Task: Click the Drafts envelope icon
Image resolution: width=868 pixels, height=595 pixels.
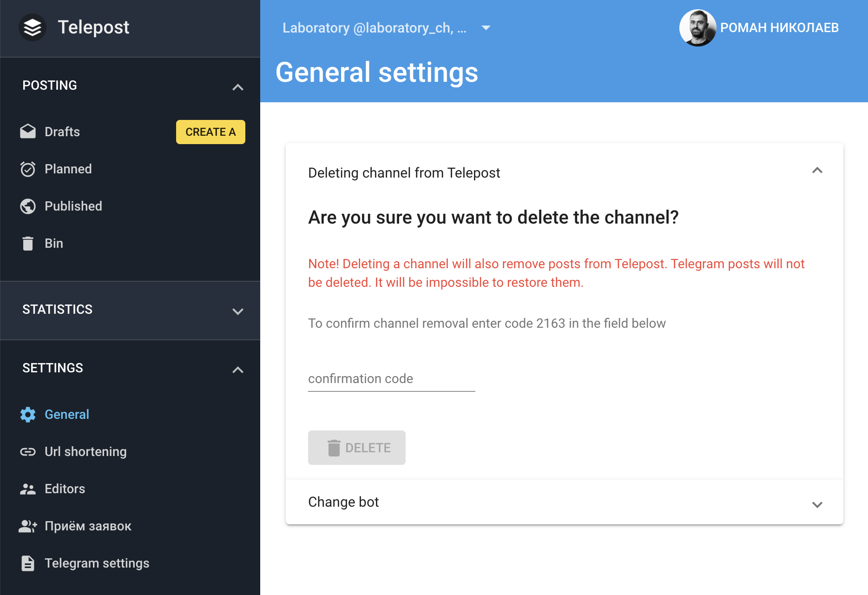Action: tap(28, 132)
